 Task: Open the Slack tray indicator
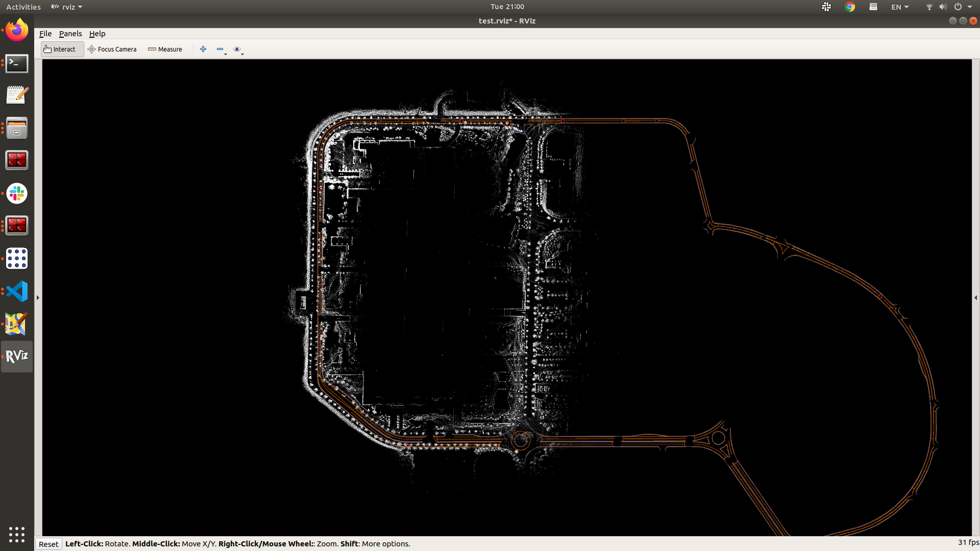(826, 7)
